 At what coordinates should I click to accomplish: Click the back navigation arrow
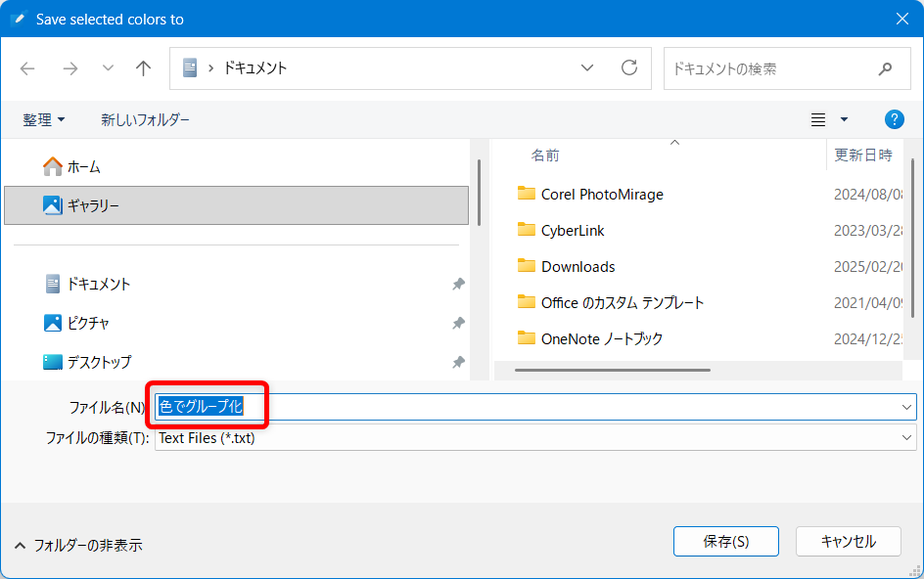point(27,67)
